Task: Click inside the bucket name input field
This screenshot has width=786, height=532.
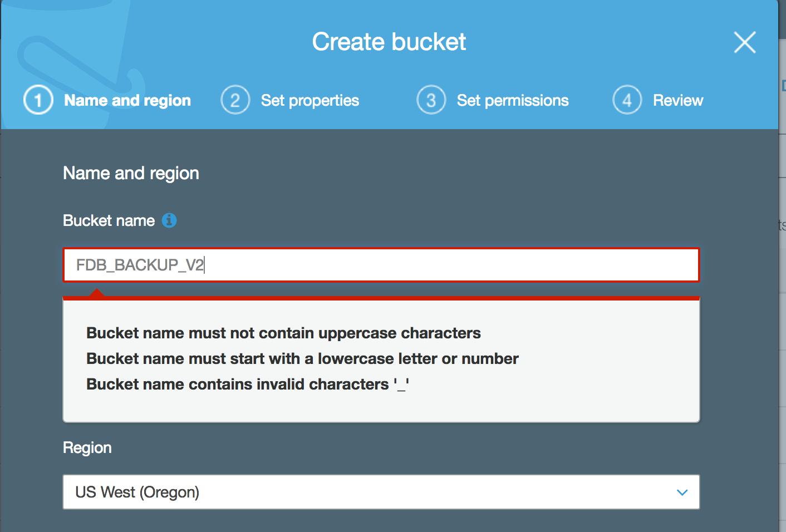Action: [x=381, y=265]
